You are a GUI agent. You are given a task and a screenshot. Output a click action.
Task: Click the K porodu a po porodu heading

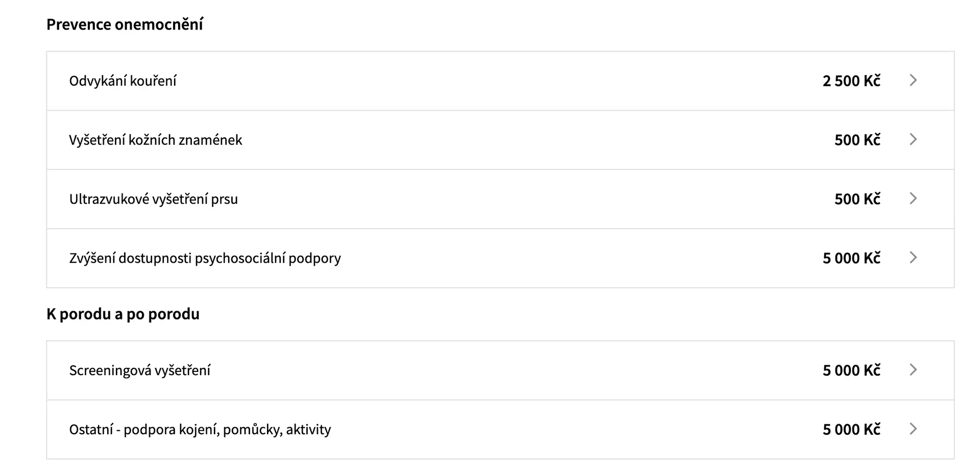click(123, 314)
